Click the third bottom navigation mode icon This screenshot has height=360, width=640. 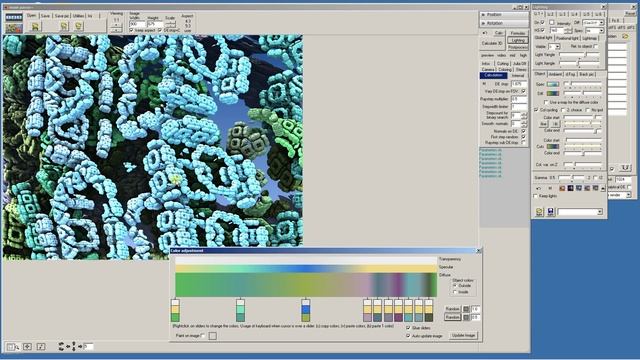(41, 347)
